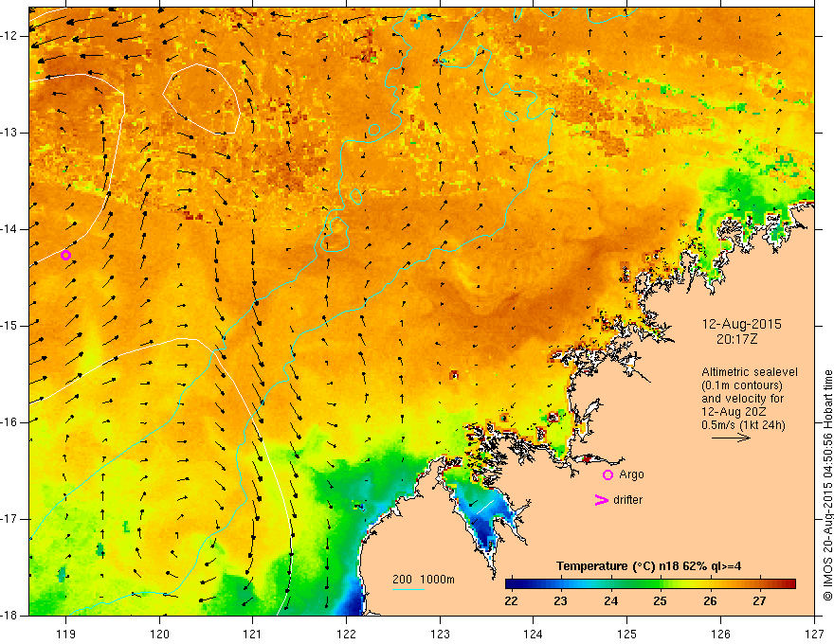Image resolution: width=834 pixels, height=644 pixels.
Task: Click the '12-Aug 20Z' caption line
Action: click(x=733, y=412)
